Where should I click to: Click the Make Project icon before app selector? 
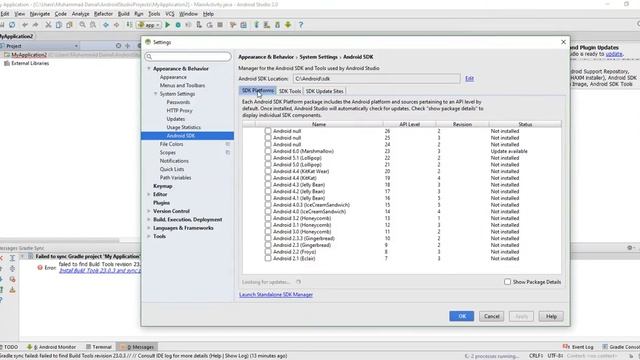coord(129,25)
